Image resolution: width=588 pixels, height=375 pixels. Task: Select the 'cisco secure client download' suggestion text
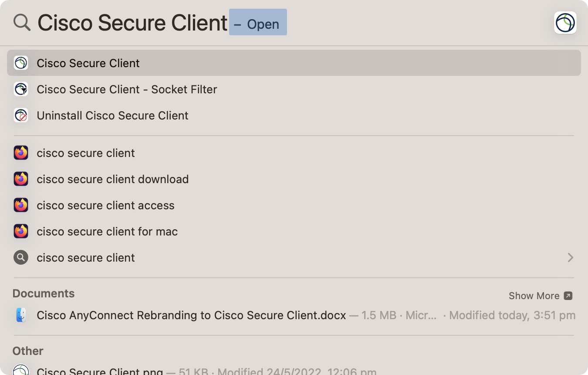(x=112, y=179)
